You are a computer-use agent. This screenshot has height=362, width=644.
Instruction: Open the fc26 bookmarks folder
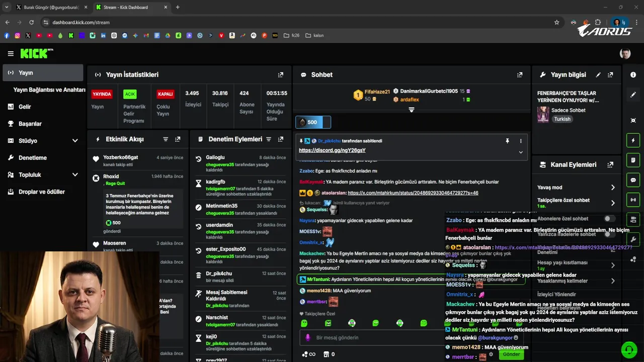(x=291, y=36)
